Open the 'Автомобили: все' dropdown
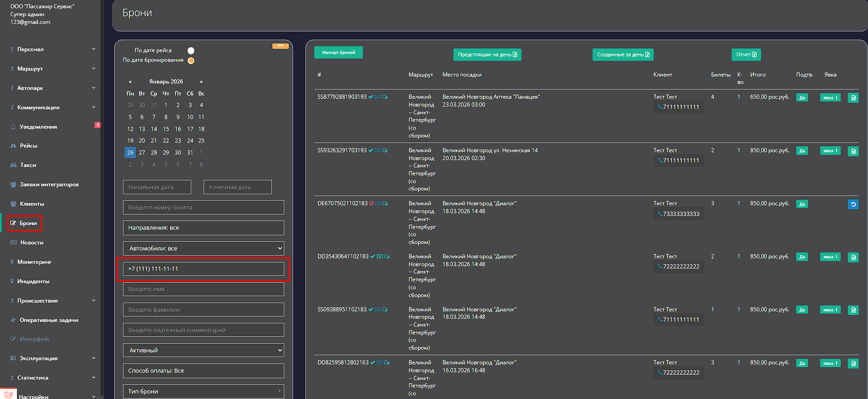Image resolution: width=868 pixels, height=399 pixels. pos(203,248)
